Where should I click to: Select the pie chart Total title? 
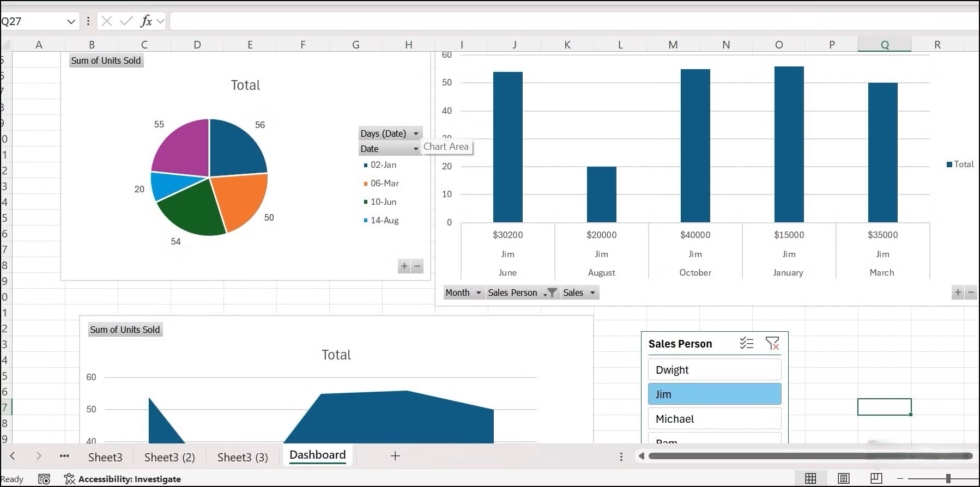(245, 85)
